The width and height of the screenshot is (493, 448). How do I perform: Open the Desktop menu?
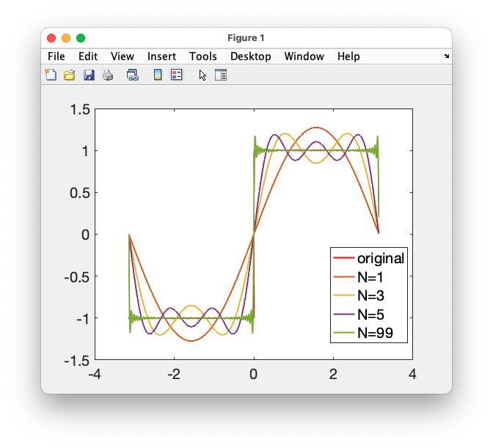pyautogui.click(x=251, y=56)
